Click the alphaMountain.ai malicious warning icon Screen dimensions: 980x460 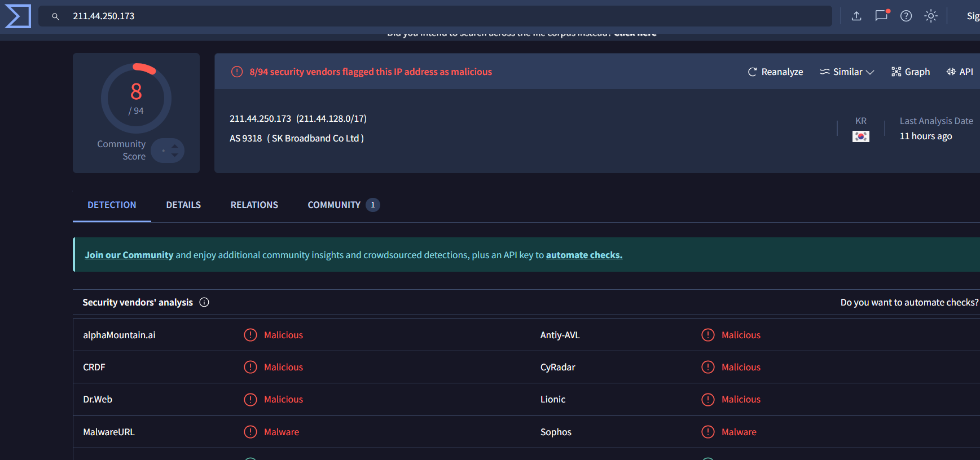pos(251,335)
